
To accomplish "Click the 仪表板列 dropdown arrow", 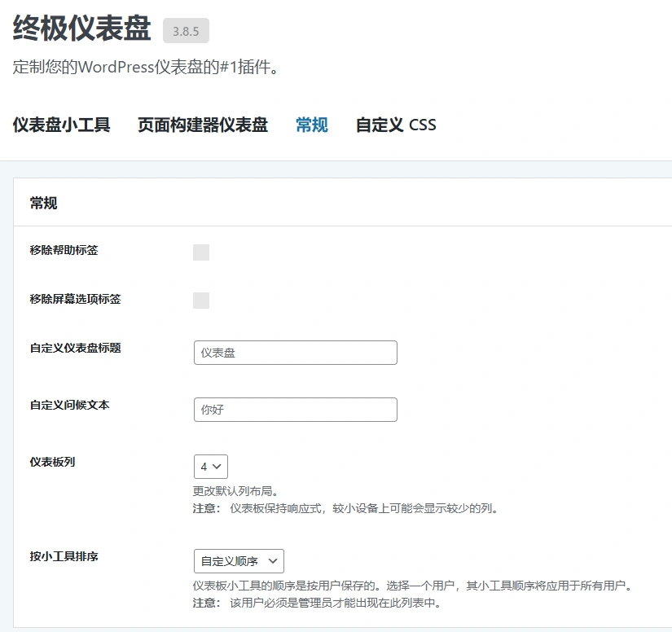I will tap(217, 466).
